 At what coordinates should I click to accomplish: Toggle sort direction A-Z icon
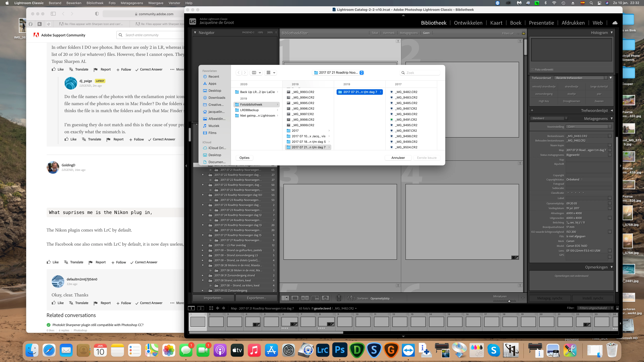[x=351, y=298]
